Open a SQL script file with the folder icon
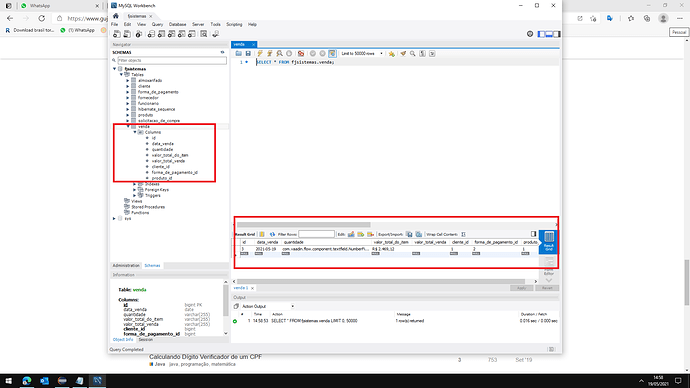This screenshot has height=388, width=690. 239,53
